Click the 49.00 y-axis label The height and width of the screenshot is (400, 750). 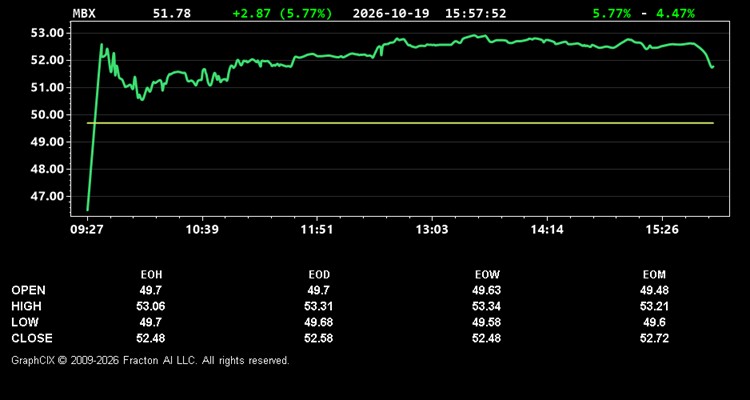(46, 142)
